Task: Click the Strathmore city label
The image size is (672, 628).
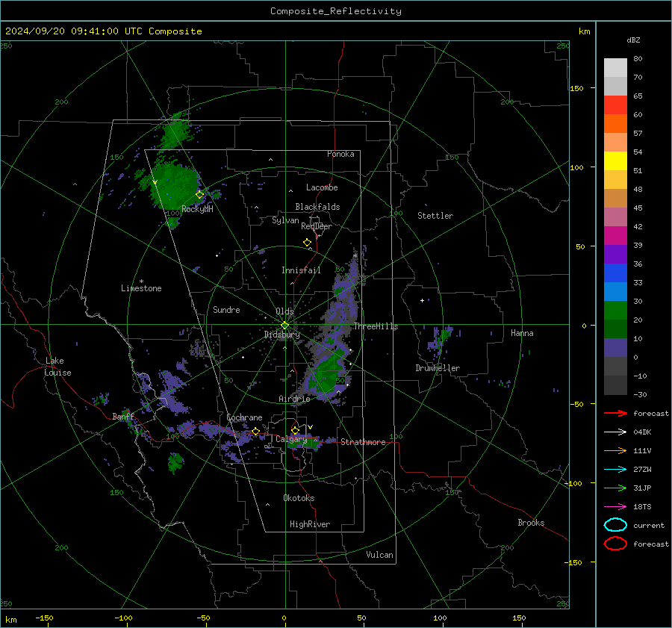Action: [363, 442]
